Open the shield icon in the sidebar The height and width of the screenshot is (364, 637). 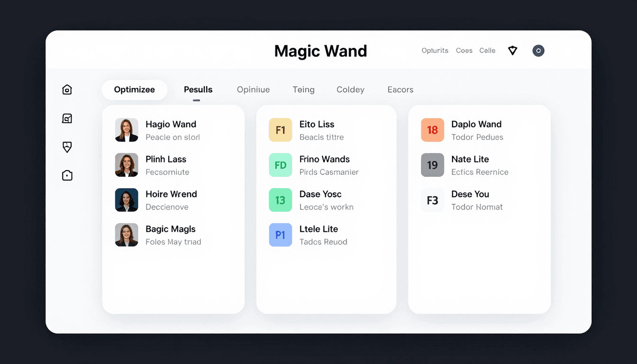(x=67, y=147)
